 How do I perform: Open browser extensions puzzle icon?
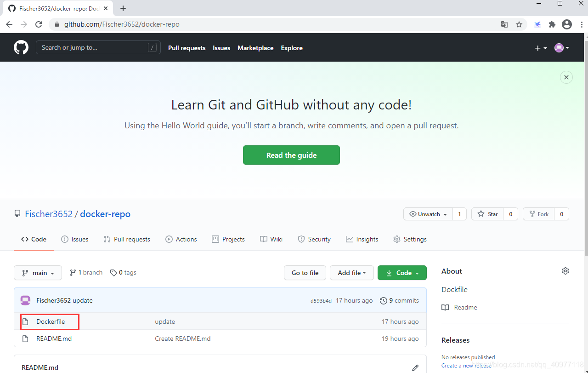click(552, 24)
